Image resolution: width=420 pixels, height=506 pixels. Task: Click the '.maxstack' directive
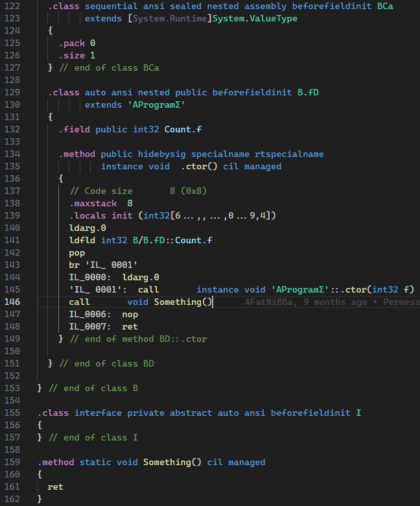point(93,203)
